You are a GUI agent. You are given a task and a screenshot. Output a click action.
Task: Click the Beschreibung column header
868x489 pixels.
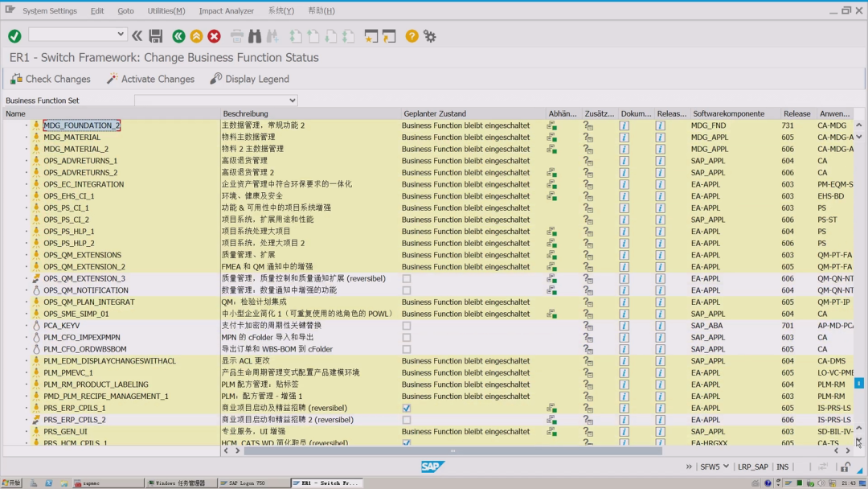tap(310, 113)
